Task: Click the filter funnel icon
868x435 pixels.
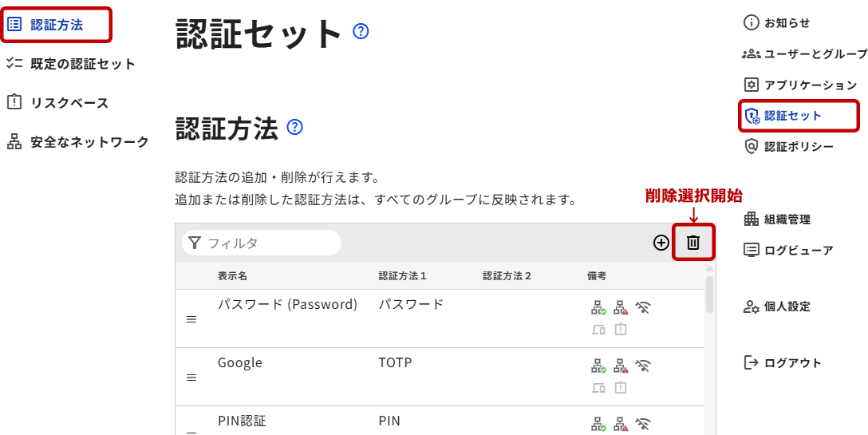Action: click(x=195, y=243)
